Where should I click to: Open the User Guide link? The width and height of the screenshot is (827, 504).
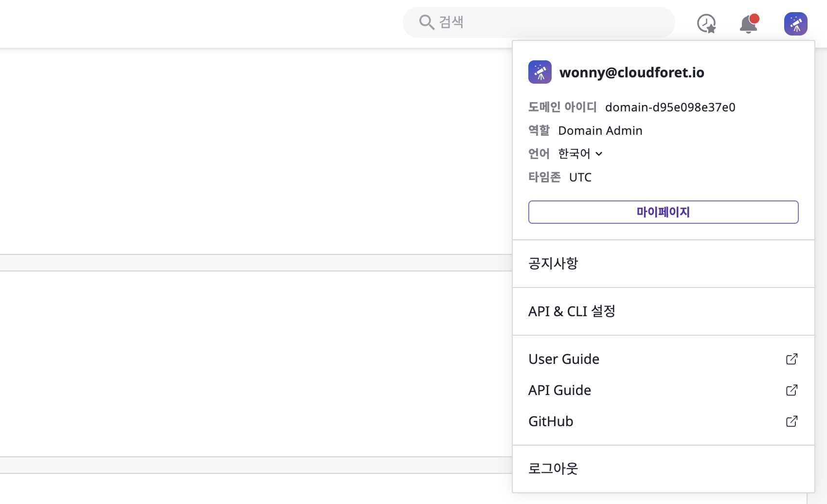(664, 359)
